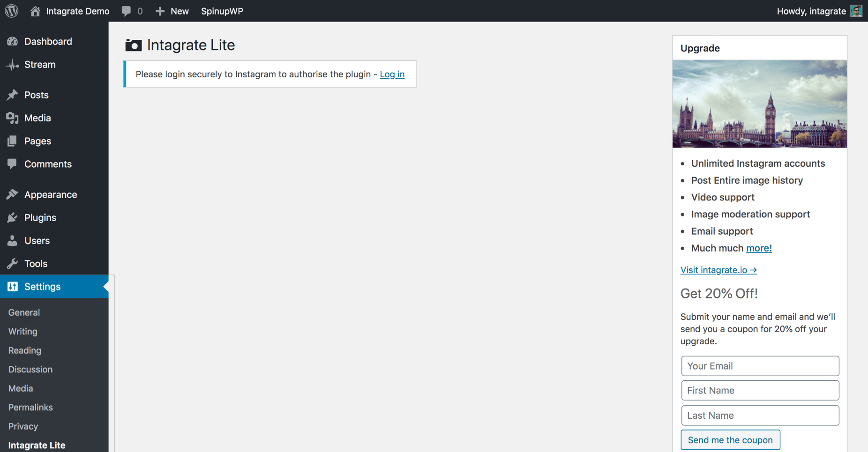868x452 pixels.
Task: Click Intagrate Demo site name
Action: (78, 11)
